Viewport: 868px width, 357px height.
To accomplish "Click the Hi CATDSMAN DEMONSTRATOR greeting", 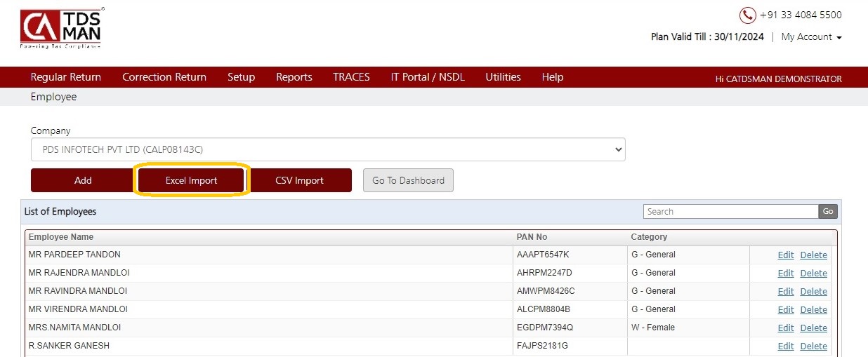I will (778, 79).
